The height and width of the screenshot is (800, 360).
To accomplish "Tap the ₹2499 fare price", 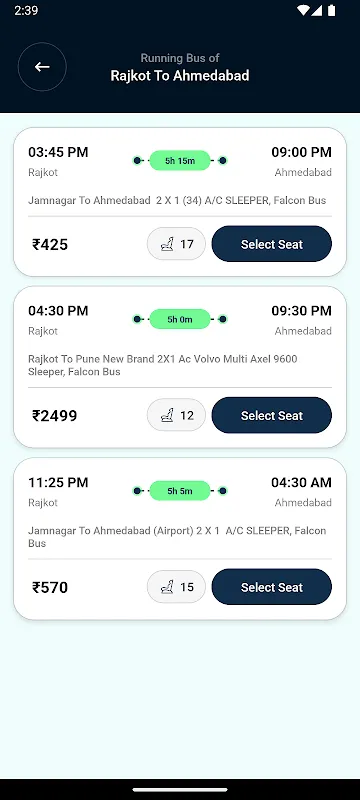I will [55, 416].
